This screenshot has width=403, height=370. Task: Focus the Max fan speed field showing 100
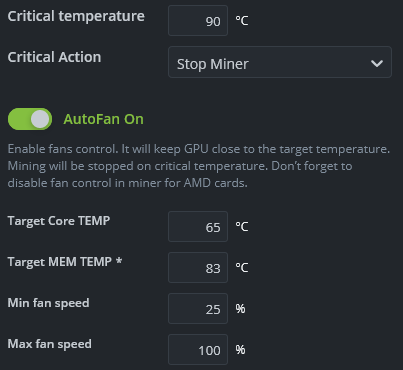point(198,350)
